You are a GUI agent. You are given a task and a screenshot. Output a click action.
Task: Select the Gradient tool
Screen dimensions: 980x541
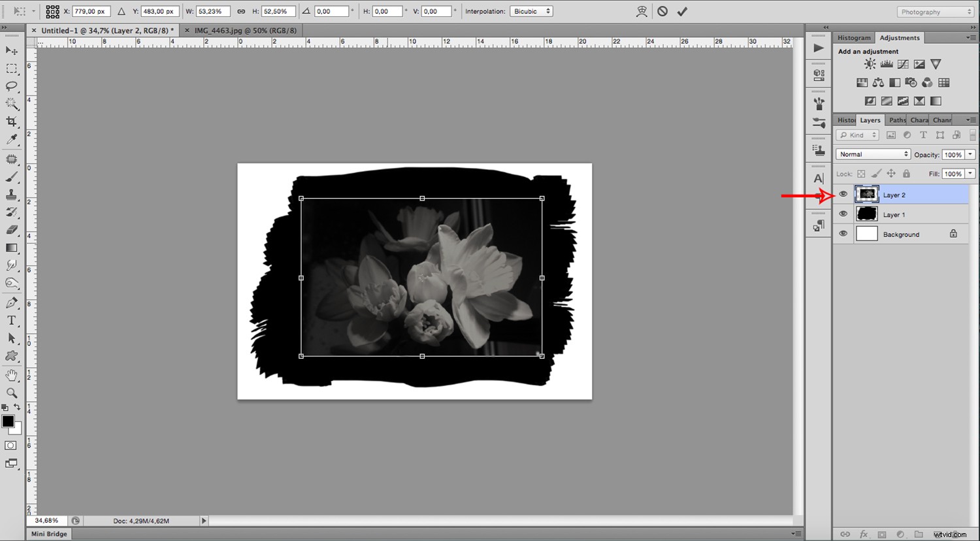[x=10, y=248]
